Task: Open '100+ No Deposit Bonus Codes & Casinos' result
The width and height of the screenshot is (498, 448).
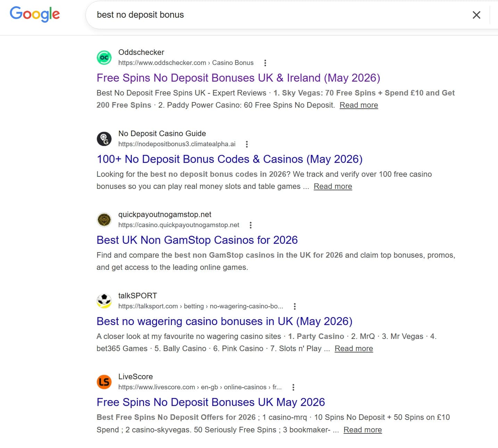Action: tap(230, 159)
